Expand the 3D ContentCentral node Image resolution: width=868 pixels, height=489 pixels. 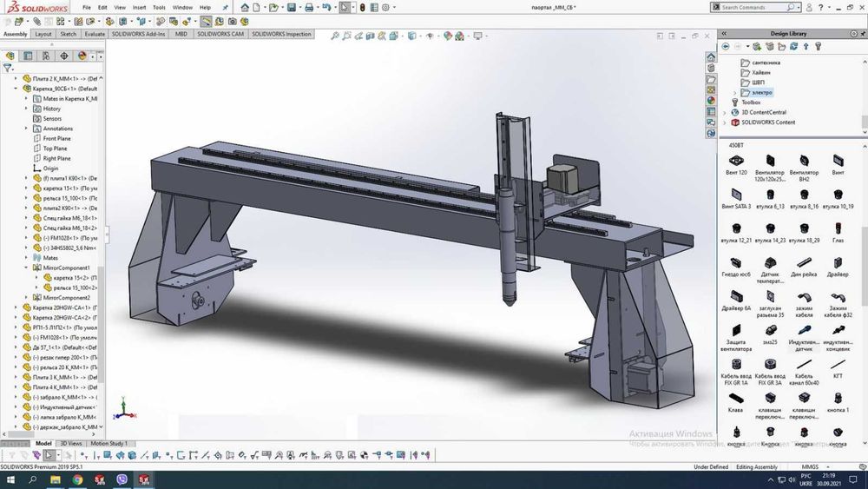(726, 112)
